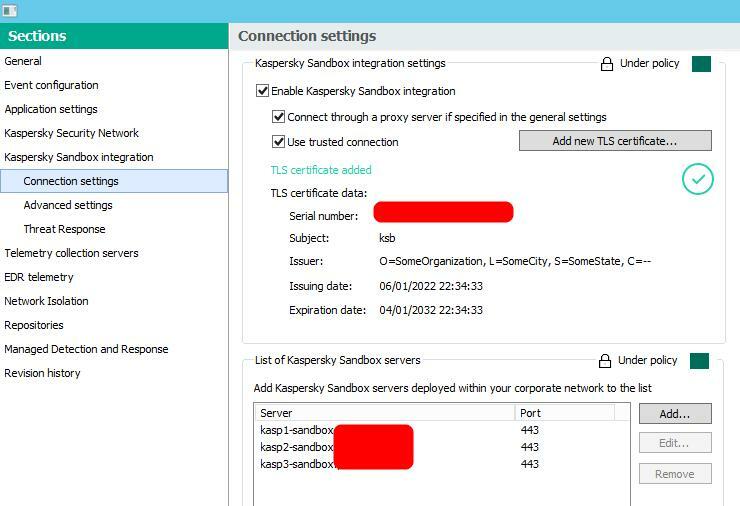Click the window icon in the title bar
The image size is (740, 506).
tap(10, 10)
